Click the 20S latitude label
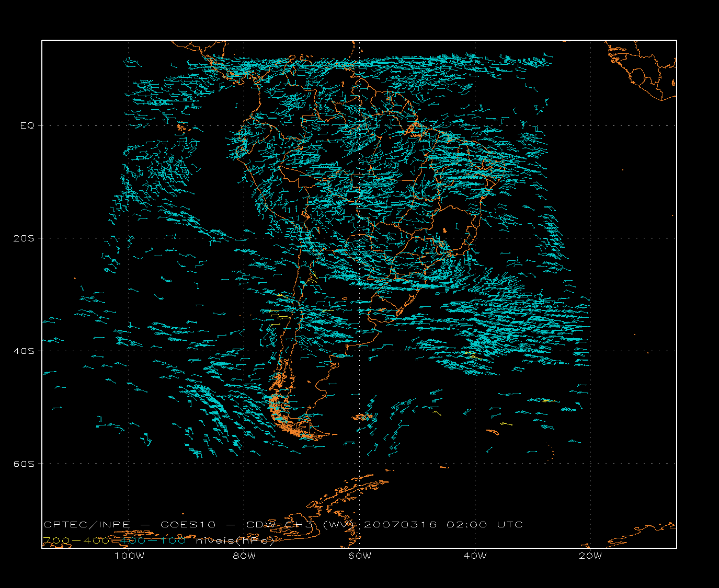The height and width of the screenshot is (588, 719). (x=24, y=238)
